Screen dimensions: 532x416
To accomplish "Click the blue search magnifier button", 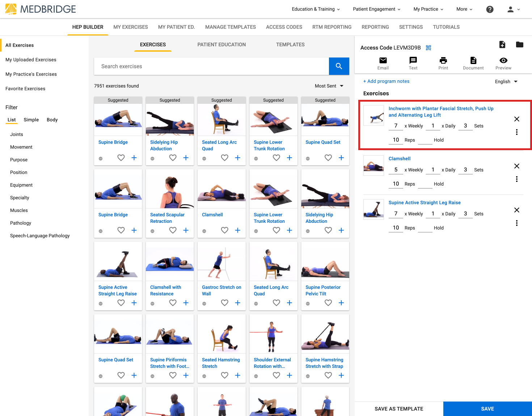I will click(339, 66).
